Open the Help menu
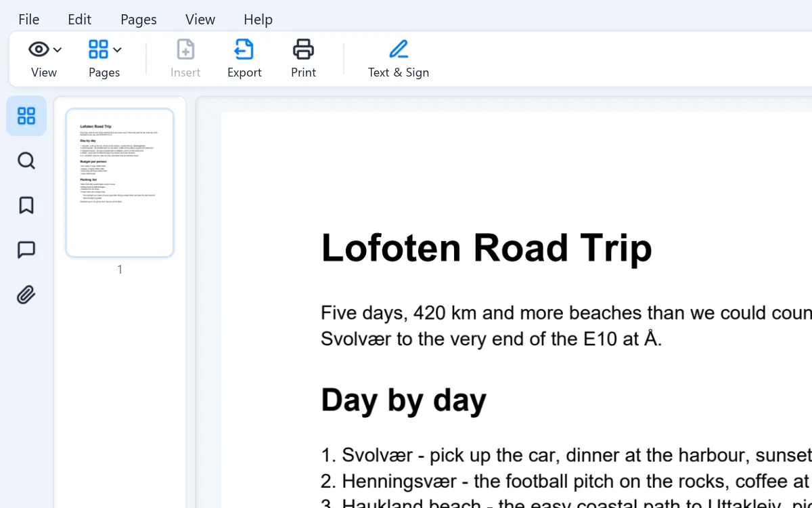Viewport: 812px width, 508px height. tap(258, 20)
